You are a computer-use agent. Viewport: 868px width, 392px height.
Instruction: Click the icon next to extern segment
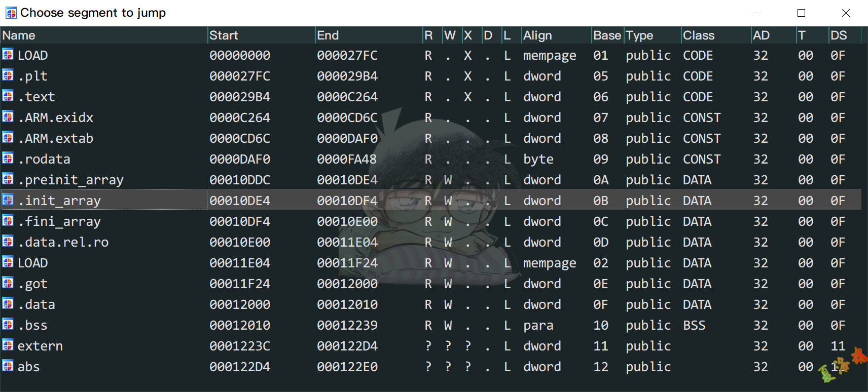coord(8,345)
